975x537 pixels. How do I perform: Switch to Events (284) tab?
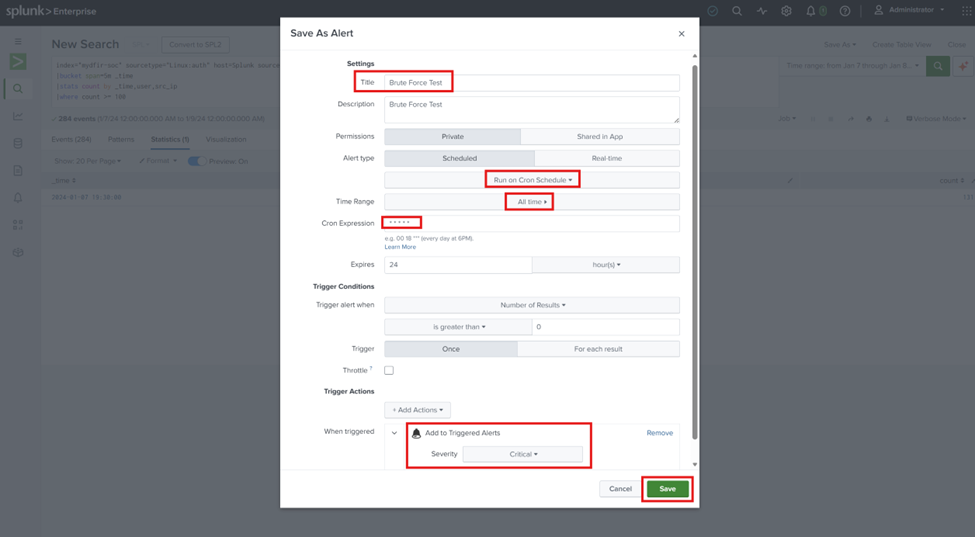(x=72, y=139)
